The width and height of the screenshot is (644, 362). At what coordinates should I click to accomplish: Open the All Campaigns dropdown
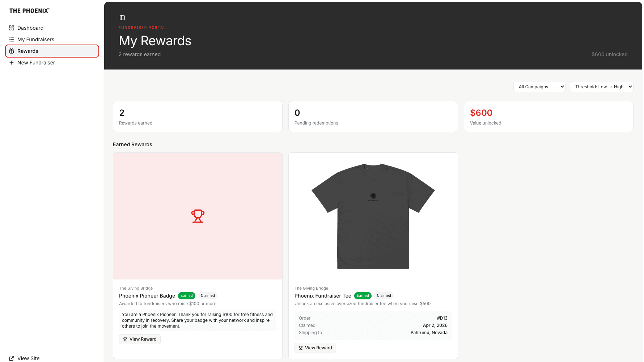tap(539, 87)
